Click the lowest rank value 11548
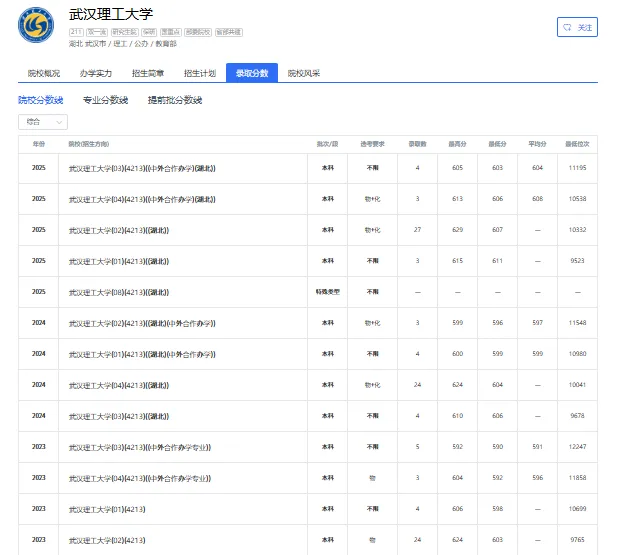 (577, 322)
